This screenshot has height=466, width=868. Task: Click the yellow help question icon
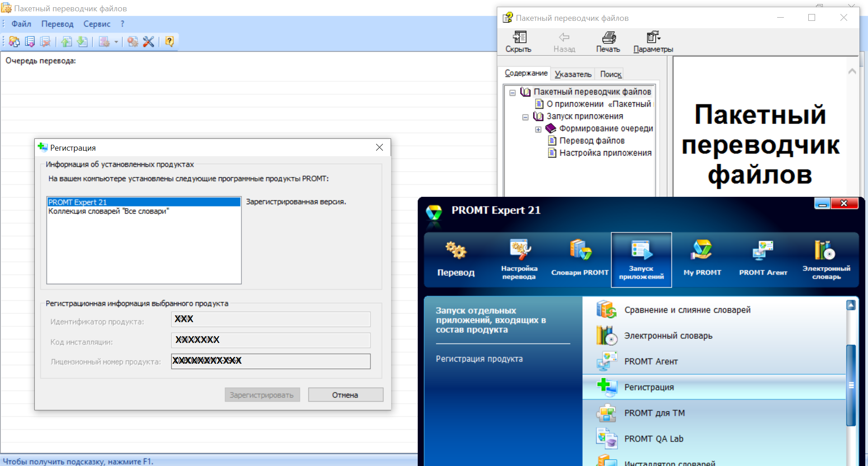tap(170, 42)
